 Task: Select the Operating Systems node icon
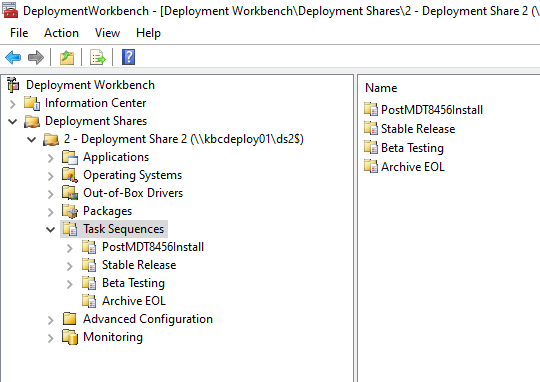point(70,175)
